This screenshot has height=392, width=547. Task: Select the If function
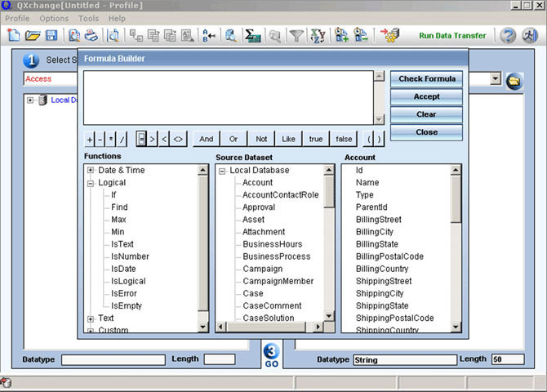coord(113,195)
